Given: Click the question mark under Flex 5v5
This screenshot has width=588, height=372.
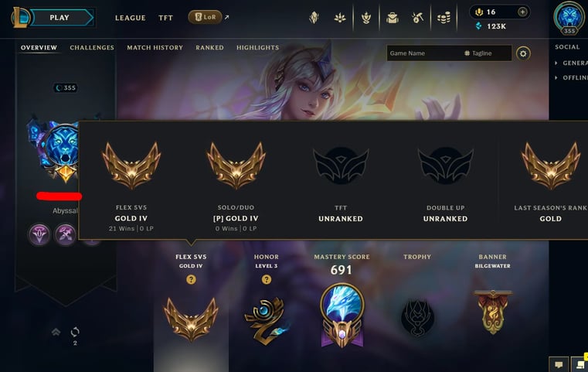Looking at the screenshot, I should pyautogui.click(x=191, y=279).
